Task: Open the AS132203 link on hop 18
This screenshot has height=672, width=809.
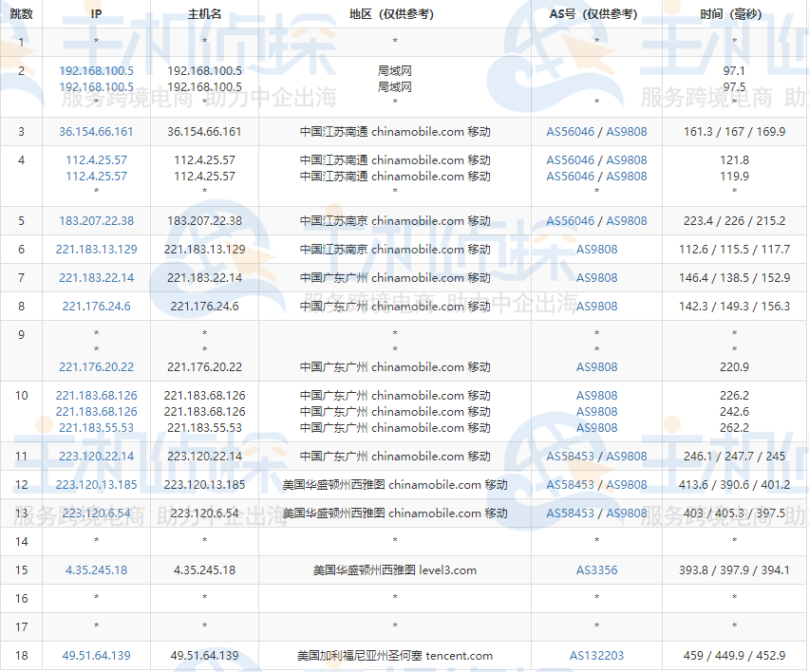Action: point(596,655)
